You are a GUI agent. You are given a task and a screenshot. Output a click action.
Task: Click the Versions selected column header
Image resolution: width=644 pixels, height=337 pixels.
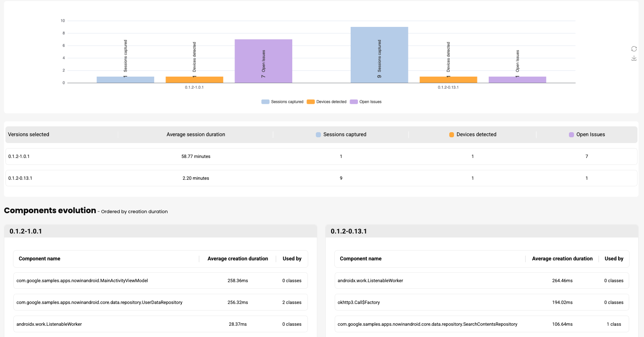click(x=29, y=134)
